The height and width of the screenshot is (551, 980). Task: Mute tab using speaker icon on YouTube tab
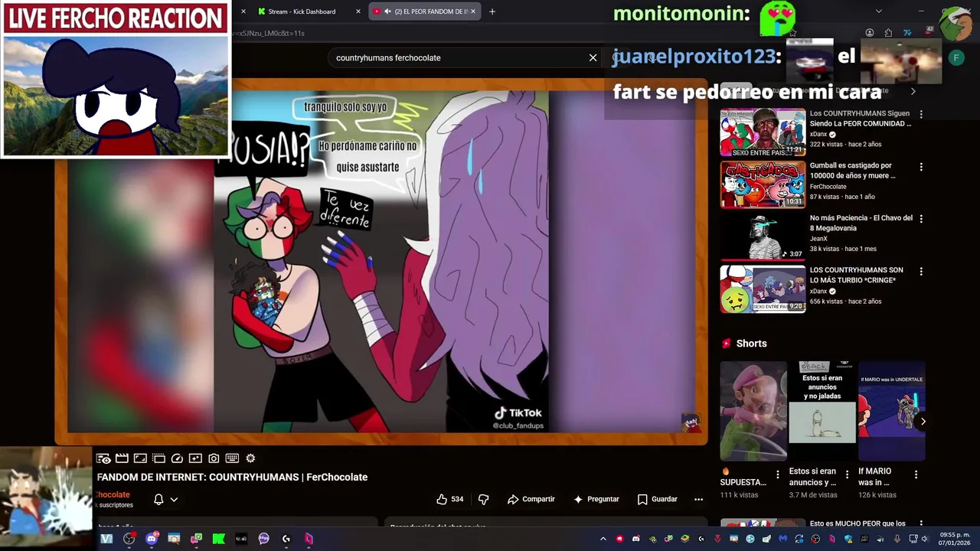[387, 11]
